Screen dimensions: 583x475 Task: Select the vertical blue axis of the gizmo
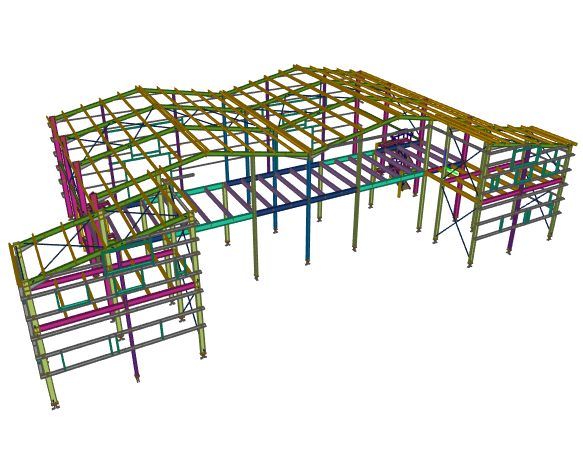[445, 159]
